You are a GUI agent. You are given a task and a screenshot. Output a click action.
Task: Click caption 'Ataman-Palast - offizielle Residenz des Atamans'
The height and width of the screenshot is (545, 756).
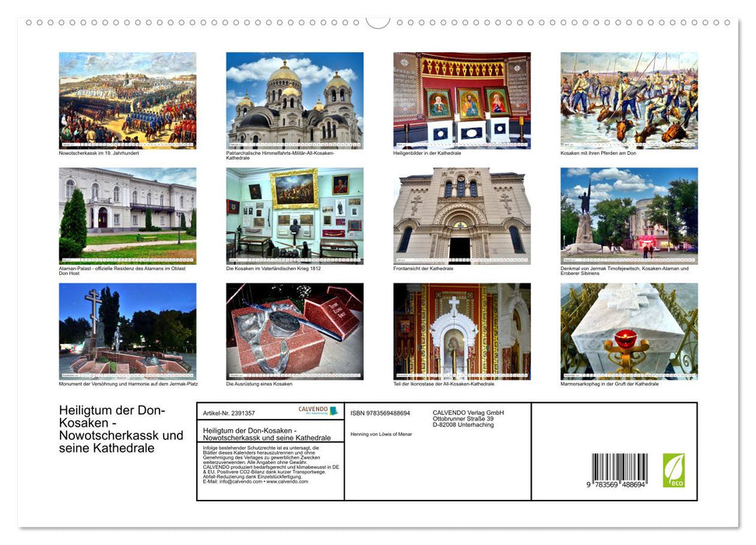pyautogui.click(x=122, y=271)
